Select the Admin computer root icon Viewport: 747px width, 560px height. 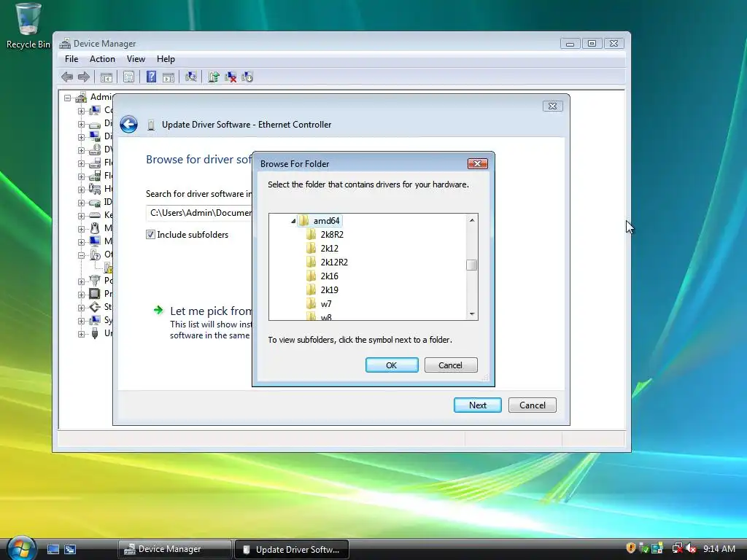81,97
